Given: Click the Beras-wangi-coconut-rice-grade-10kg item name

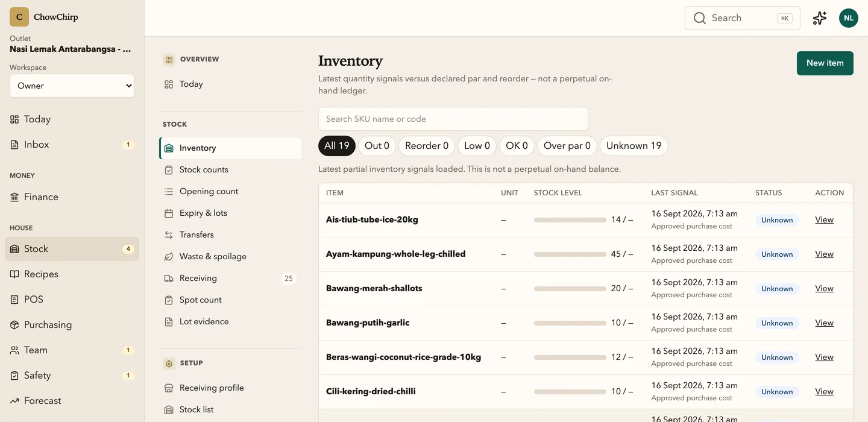Looking at the screenshot, I should (x=403, y=357).
